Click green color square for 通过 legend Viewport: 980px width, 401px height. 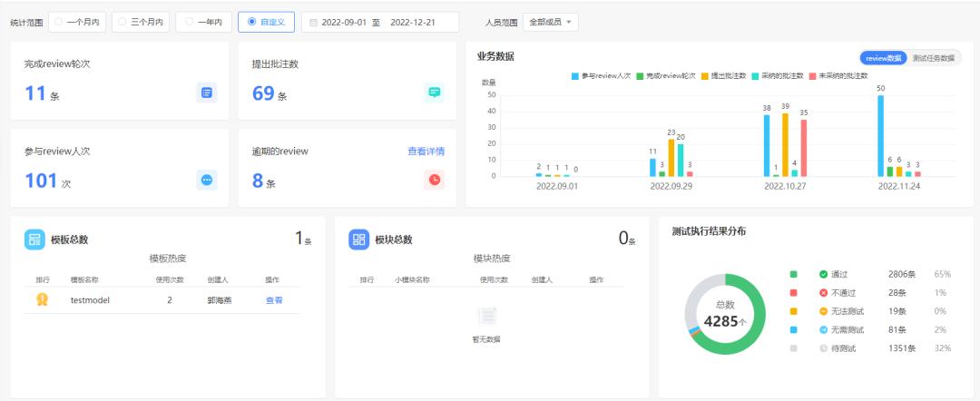(794, 274)
